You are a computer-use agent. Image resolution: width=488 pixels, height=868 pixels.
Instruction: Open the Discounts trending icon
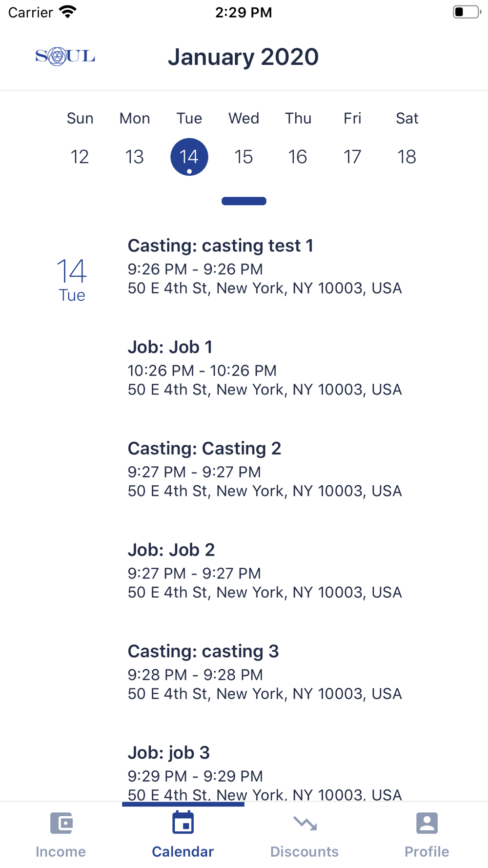305,824
